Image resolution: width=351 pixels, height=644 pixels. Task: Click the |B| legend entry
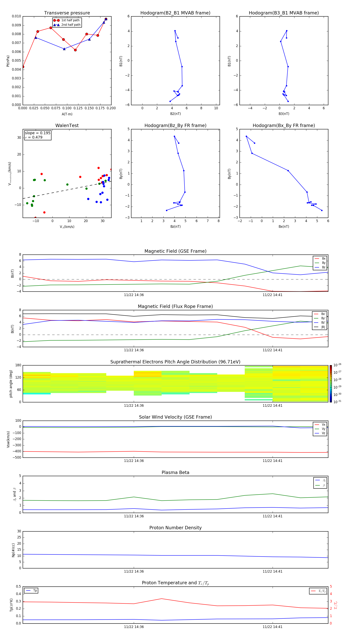[320, 327]
